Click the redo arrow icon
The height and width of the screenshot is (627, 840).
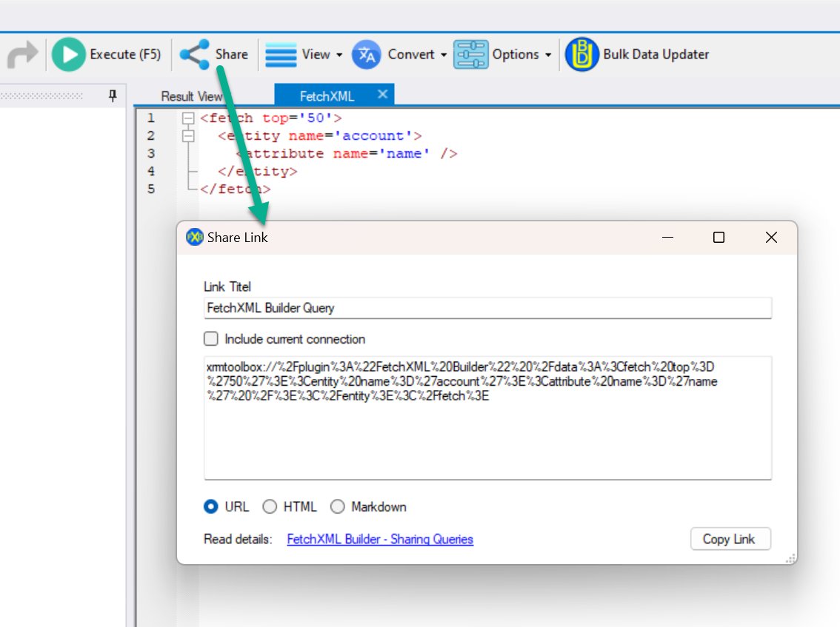click(x=22, y=55)
